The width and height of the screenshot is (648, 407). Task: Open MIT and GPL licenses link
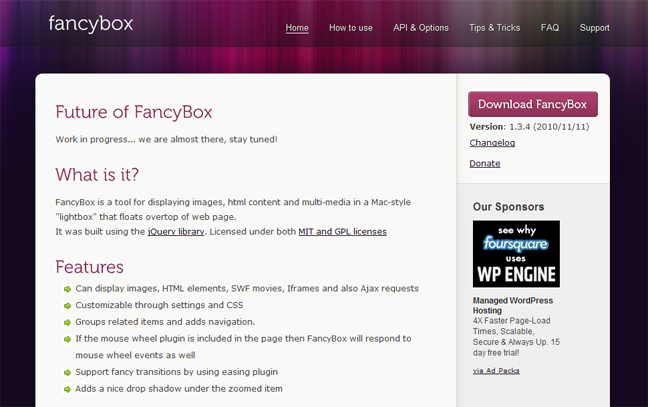tap(342, 231)
